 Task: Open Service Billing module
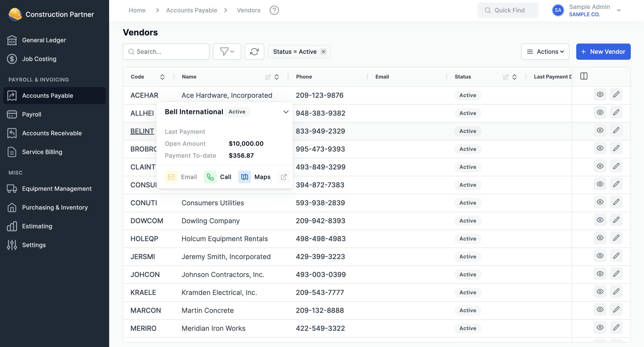55,152
